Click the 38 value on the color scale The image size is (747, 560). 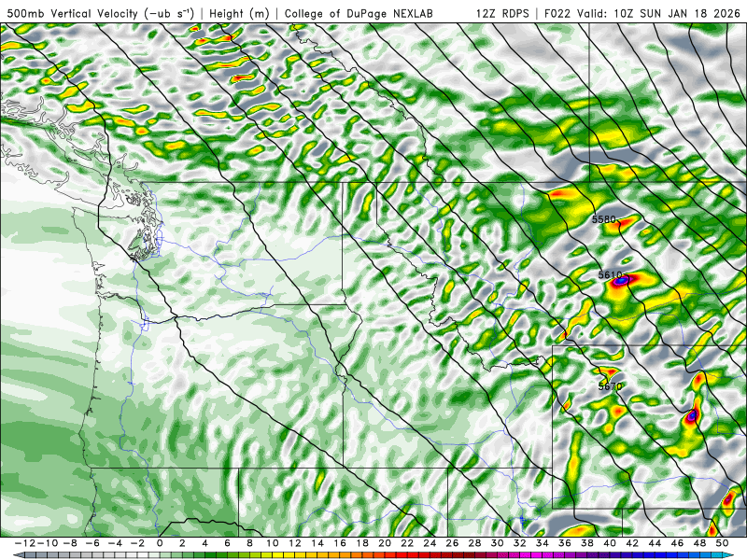pyautogui.click(x=587, y=543)
